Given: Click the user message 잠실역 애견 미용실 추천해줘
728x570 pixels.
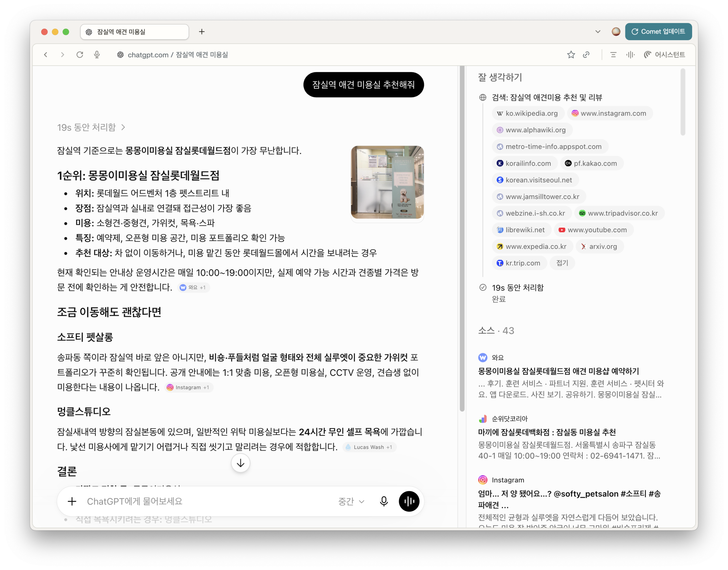Looking at the screenshot, I should [x=363, y=85].
